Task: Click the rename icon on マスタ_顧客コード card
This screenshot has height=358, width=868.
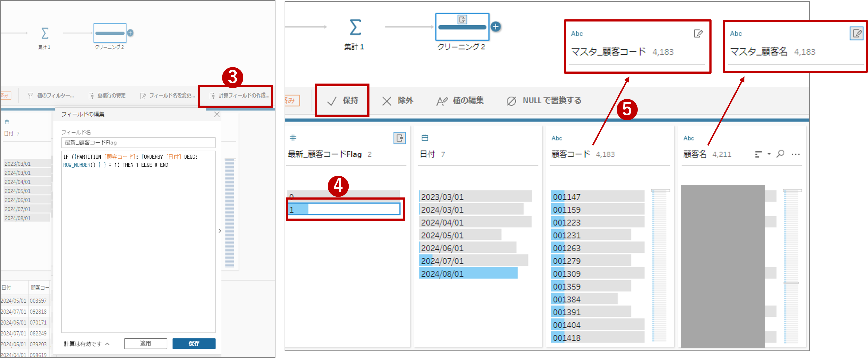Action: coord(698,33)
